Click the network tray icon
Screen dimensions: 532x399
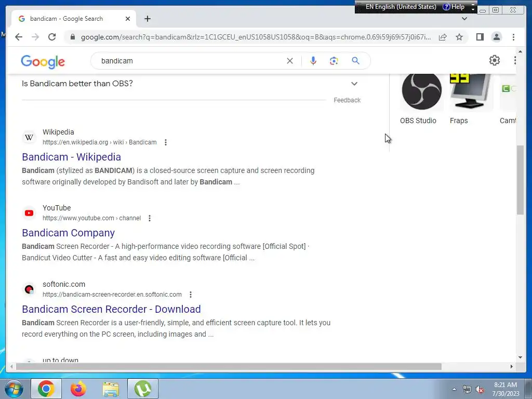467,390
